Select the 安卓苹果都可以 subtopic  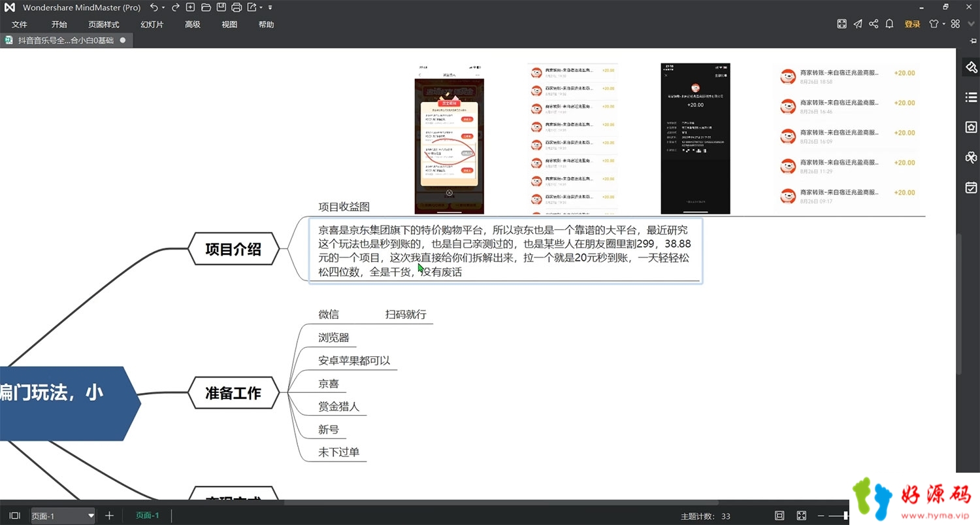click(354, 361)
